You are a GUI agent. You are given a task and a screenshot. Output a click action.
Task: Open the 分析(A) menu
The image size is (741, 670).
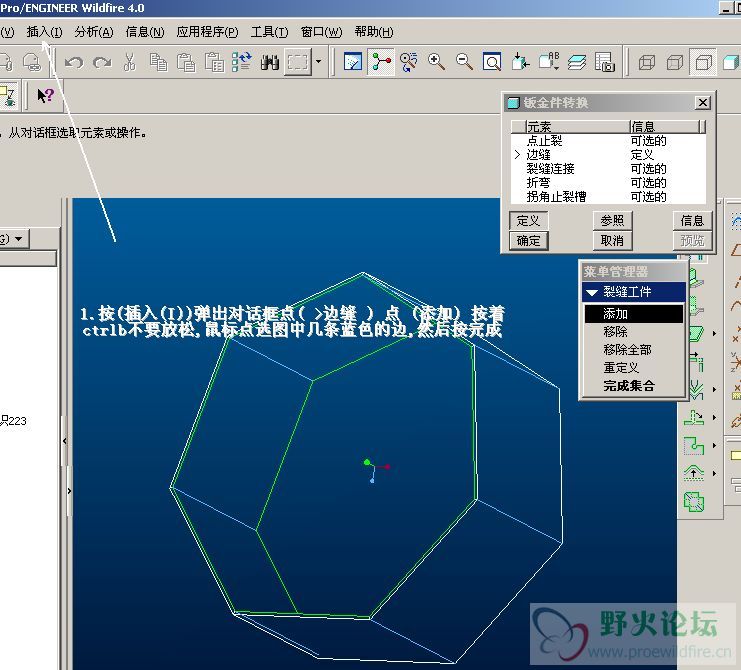(x=94, y=32)
